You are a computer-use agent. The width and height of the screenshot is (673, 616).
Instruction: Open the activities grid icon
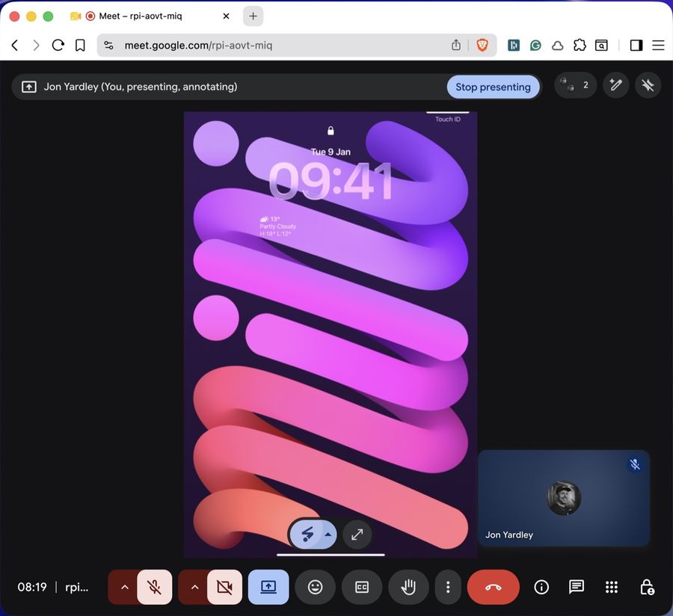tap(612, 587)
